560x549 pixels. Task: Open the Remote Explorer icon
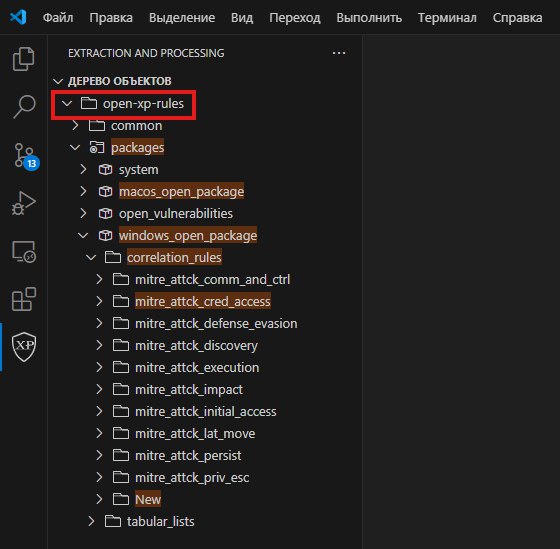coord(24,251)
